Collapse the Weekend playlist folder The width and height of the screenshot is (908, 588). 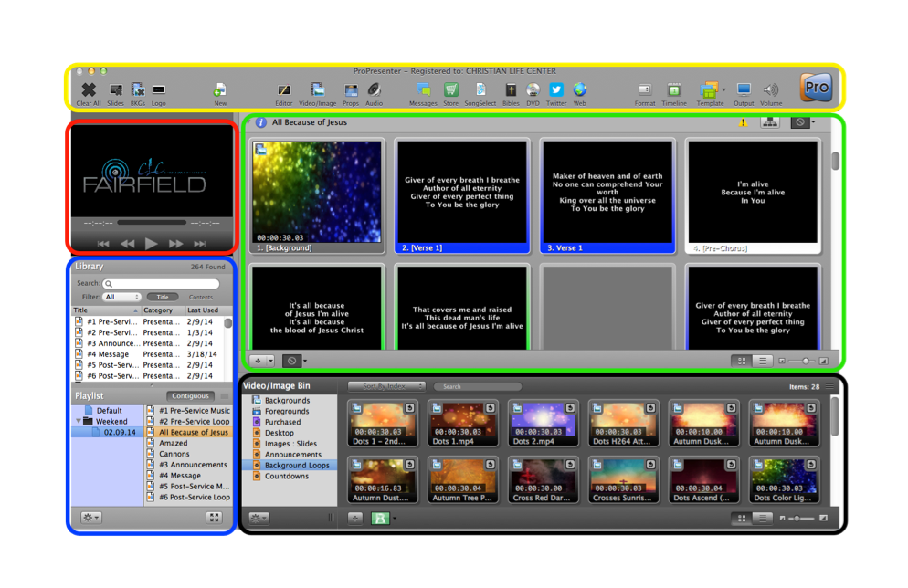(x=79, y=422)
